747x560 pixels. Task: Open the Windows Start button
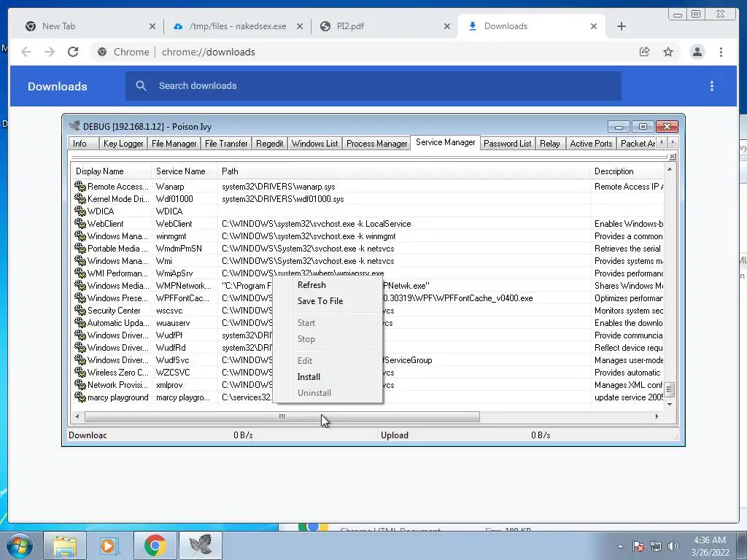tap(18, 545)
